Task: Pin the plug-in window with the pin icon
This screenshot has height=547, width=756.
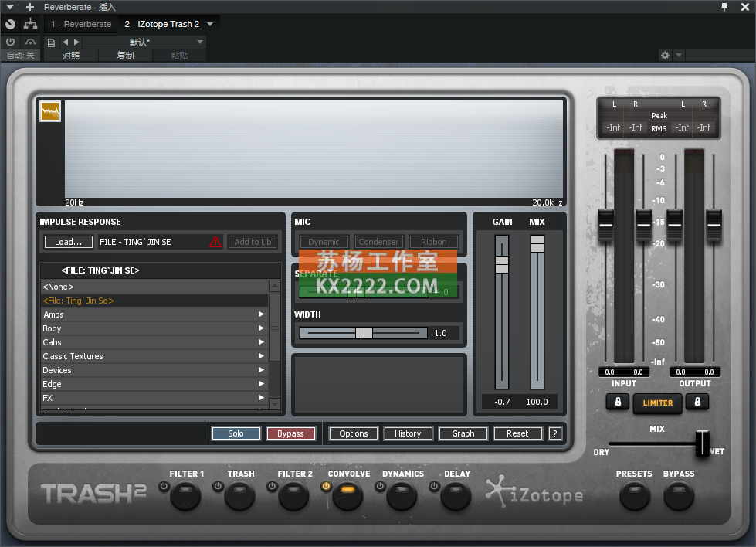Action: point(724,7)
